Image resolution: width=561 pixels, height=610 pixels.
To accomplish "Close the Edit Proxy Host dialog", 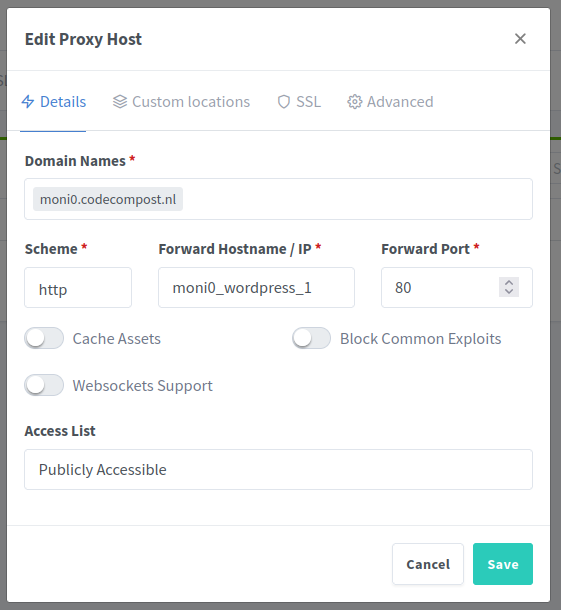I will click(x=520, y=39).
